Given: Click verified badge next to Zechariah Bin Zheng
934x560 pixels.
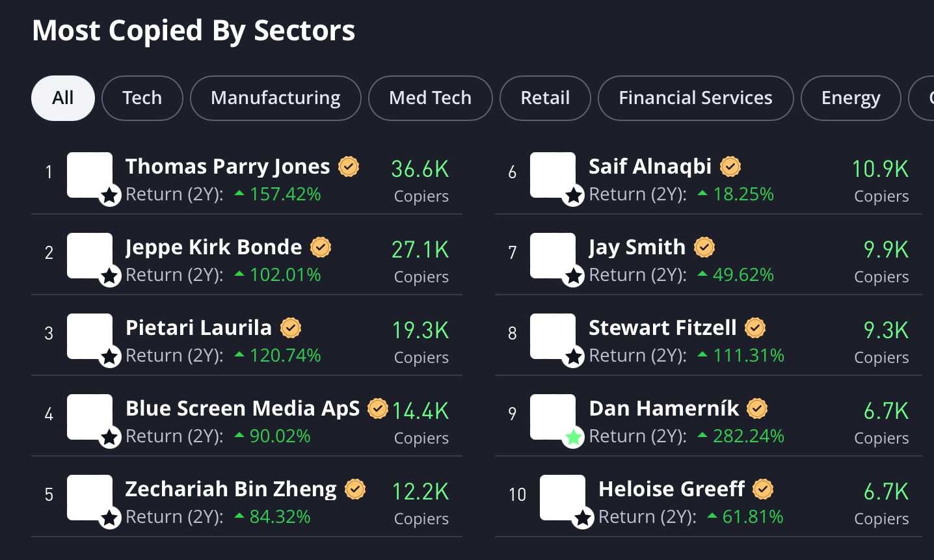Looking at the screenshot, I should [x=355, y=489].
